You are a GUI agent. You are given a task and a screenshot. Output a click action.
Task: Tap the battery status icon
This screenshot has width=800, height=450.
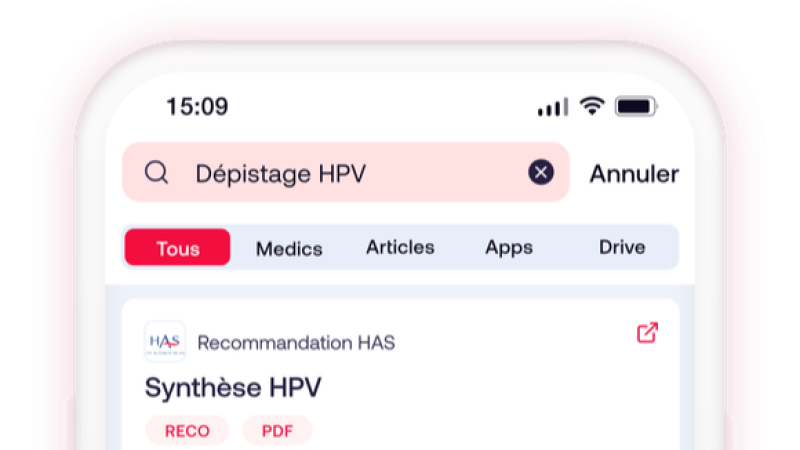(635, 106)
